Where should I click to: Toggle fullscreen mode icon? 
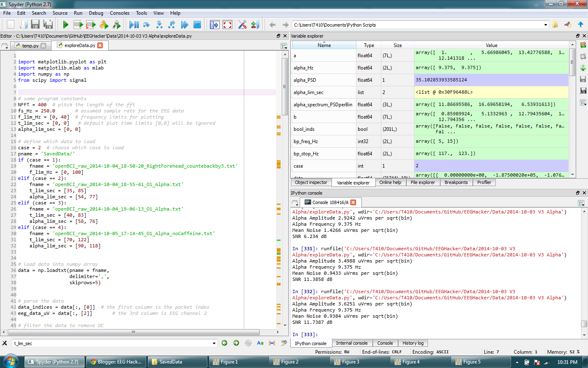[x=227, y=25]
